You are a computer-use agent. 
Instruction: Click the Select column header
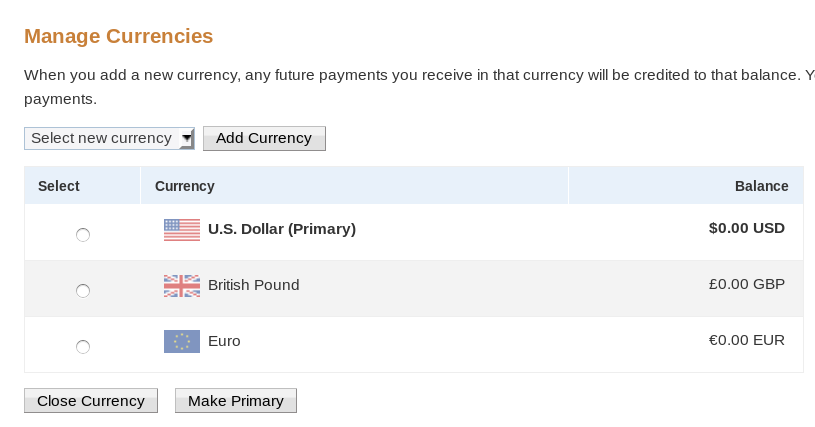pos(59,186)
